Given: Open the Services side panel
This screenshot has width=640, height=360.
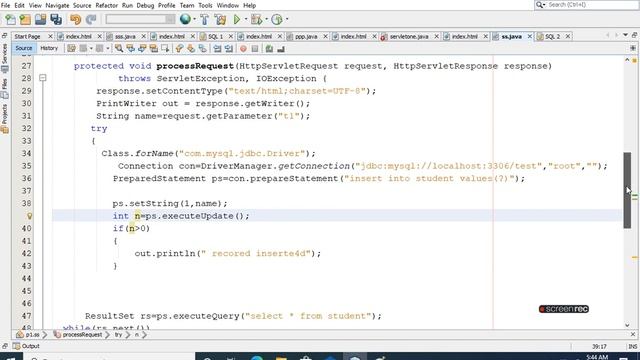Looking at the screenshot, I should tap(4, 58).
